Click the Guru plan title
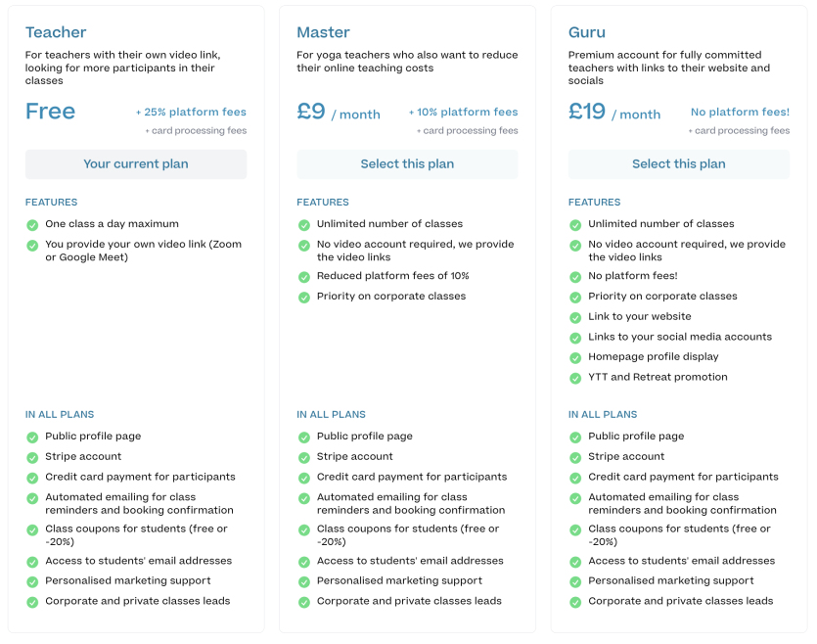817x644 pixels. point(587,32)
